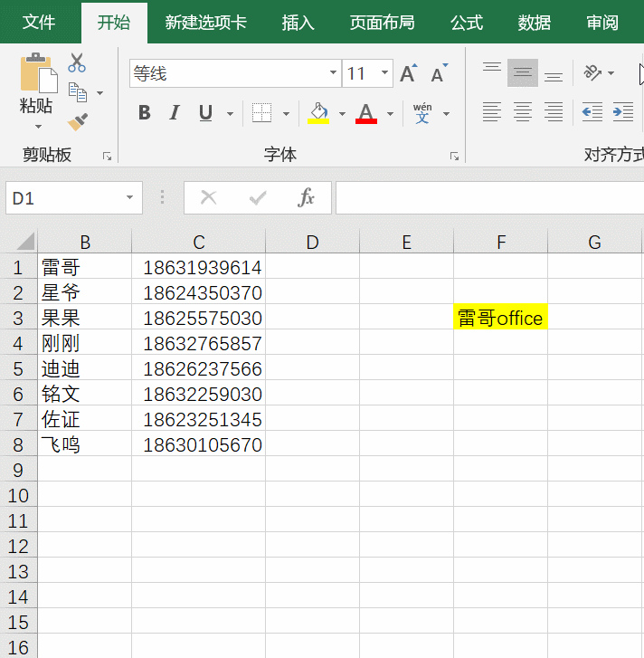The height and width of the screenshot is (658, 644).
Task: Click the Copy icon
Action: click(78, 92)
